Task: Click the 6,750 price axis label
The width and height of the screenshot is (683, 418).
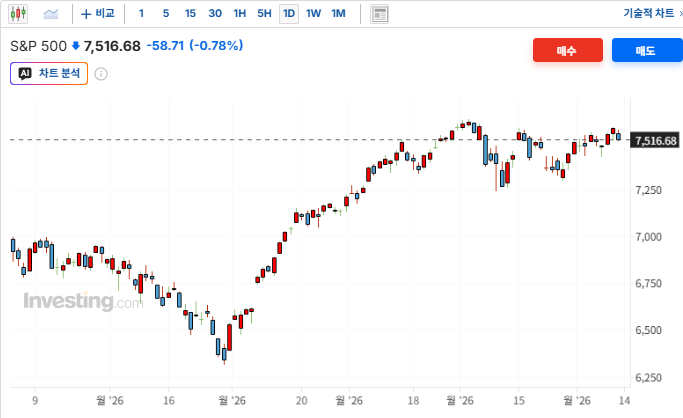Action: (648, 283)
